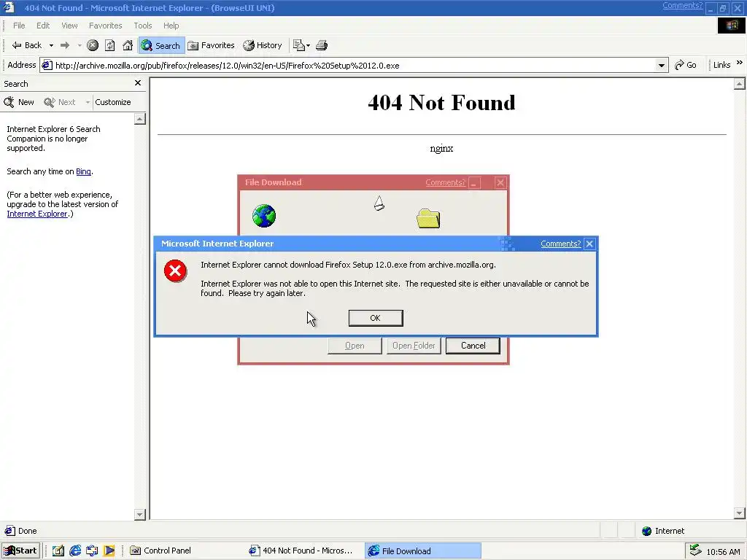Follow the Bing link

pos(83,171)
